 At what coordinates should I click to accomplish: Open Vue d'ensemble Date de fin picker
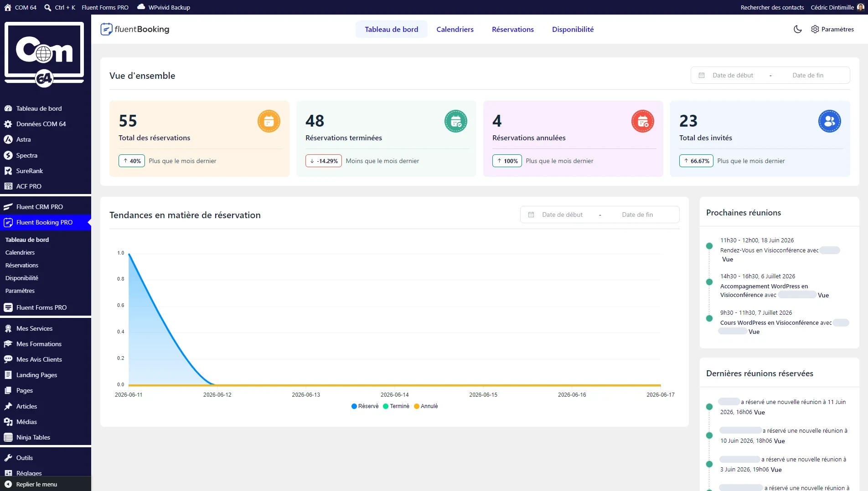click(808, 75)
